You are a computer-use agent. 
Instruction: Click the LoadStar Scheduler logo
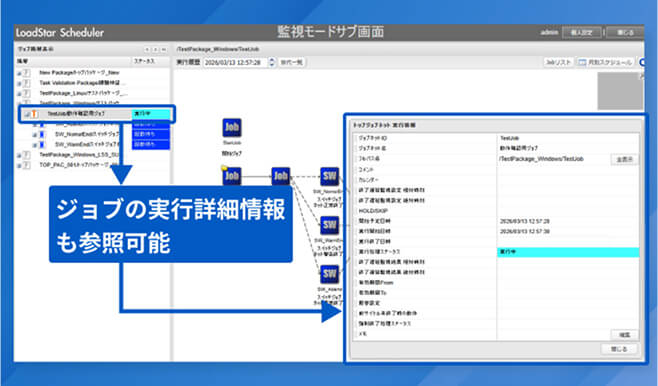click(60, 33)
